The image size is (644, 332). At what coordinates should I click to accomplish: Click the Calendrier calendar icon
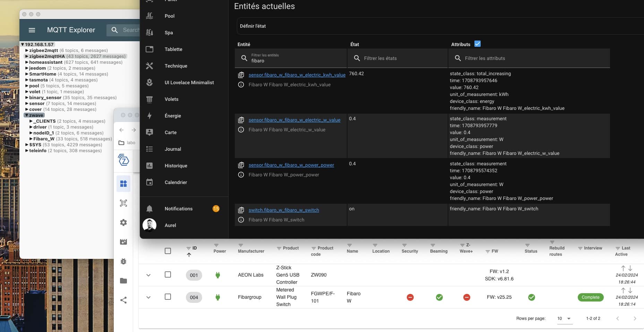coord(149,182)
